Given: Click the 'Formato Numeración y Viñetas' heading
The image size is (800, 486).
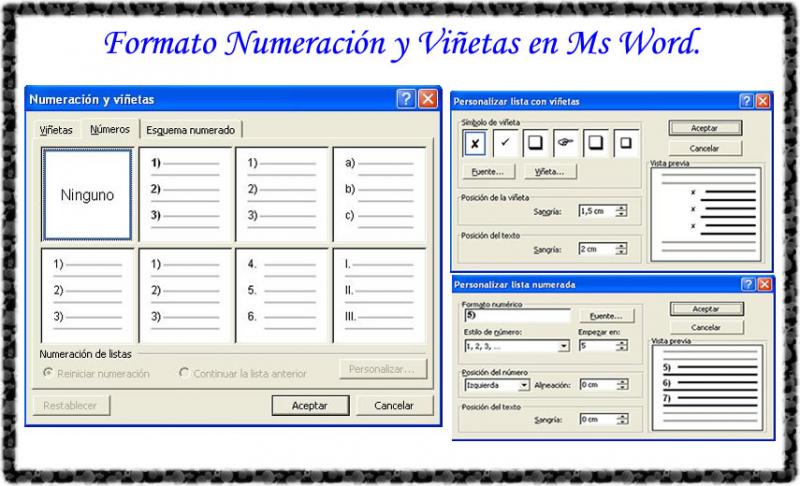Looking at the screenshot, I should click(312, 43).
